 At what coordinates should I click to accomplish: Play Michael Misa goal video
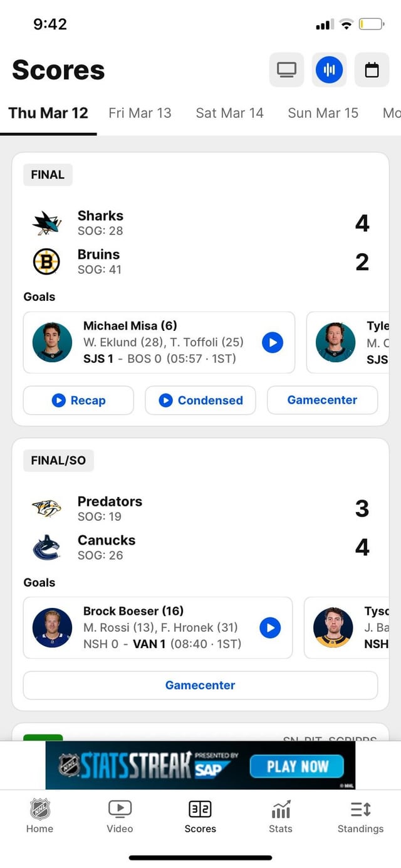click(273, 342)
